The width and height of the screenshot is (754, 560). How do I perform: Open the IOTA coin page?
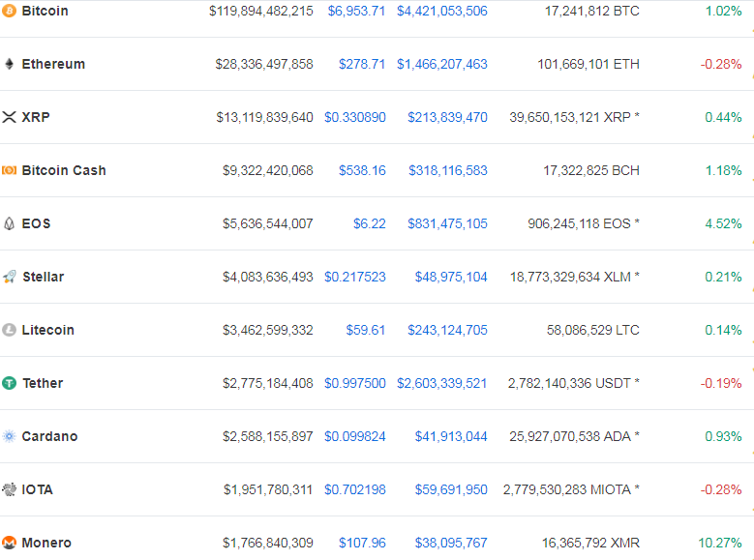click(37, 489)
